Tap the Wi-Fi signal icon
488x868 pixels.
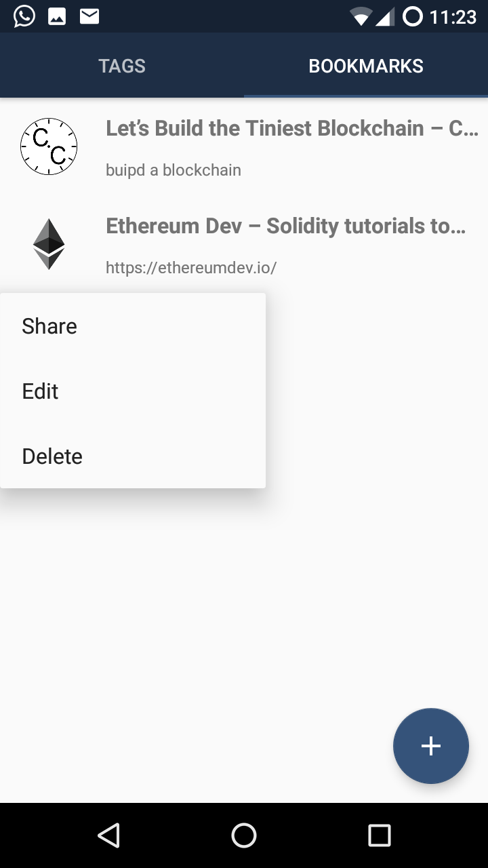[361, 17]
